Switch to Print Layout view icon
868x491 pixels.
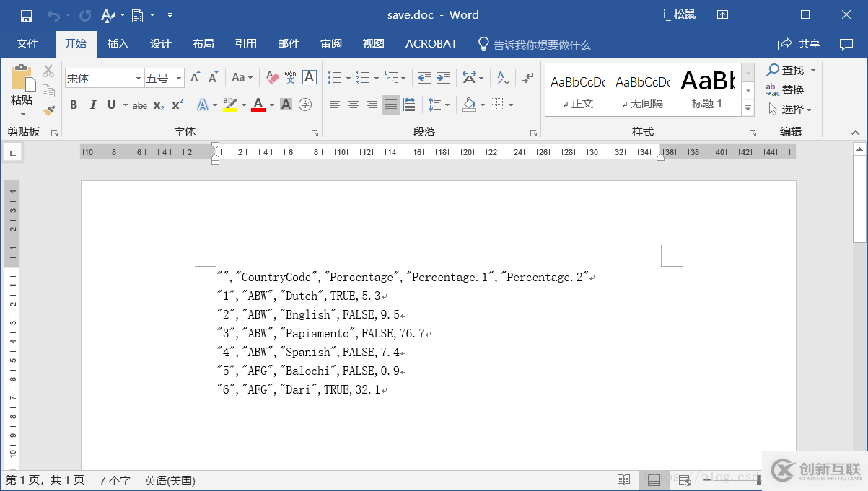654,480
